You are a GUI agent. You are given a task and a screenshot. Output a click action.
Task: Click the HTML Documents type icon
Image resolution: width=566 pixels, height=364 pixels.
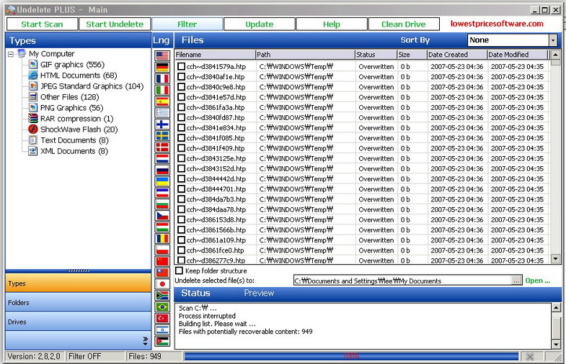pos(33,75)
